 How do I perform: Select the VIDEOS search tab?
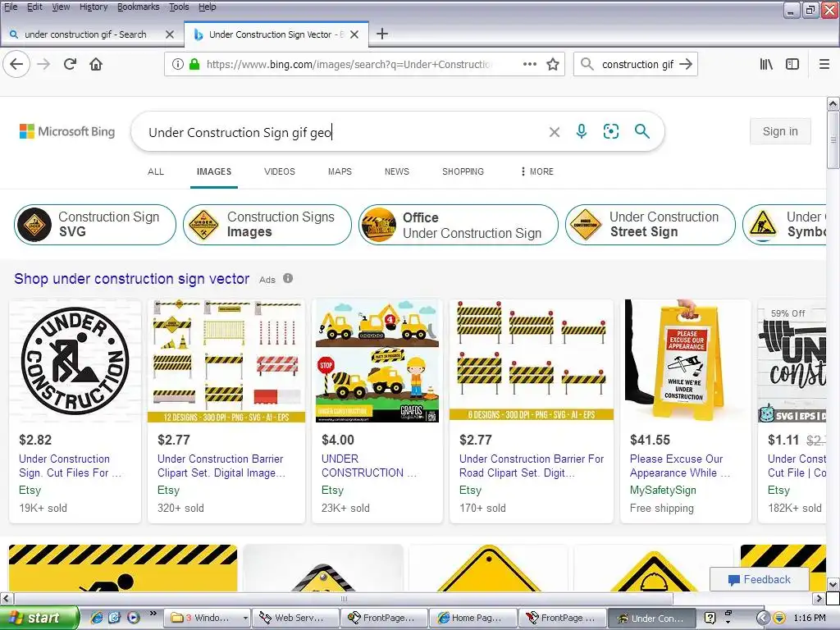[280, 171]
